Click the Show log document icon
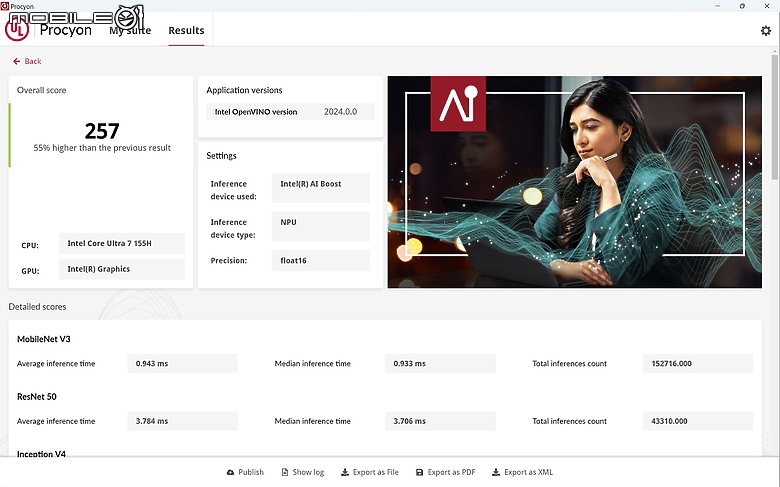The image size is (780, 487). [285, 472]
